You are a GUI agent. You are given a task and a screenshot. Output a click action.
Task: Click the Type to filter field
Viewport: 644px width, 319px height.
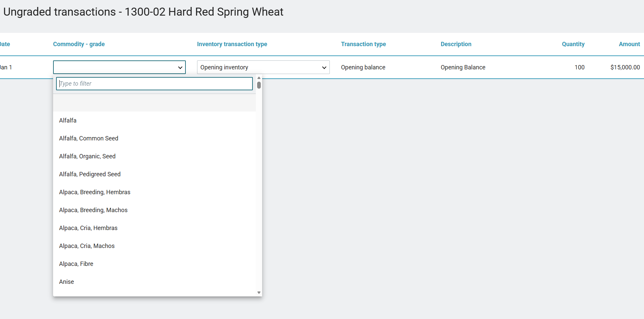point(154,84)
